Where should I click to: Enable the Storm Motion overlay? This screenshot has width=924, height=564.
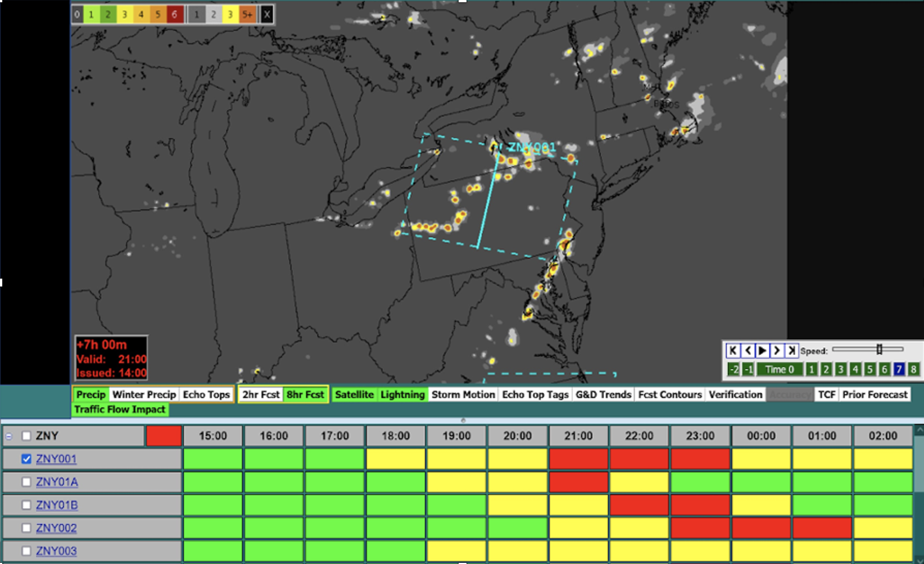pos(463,394)
